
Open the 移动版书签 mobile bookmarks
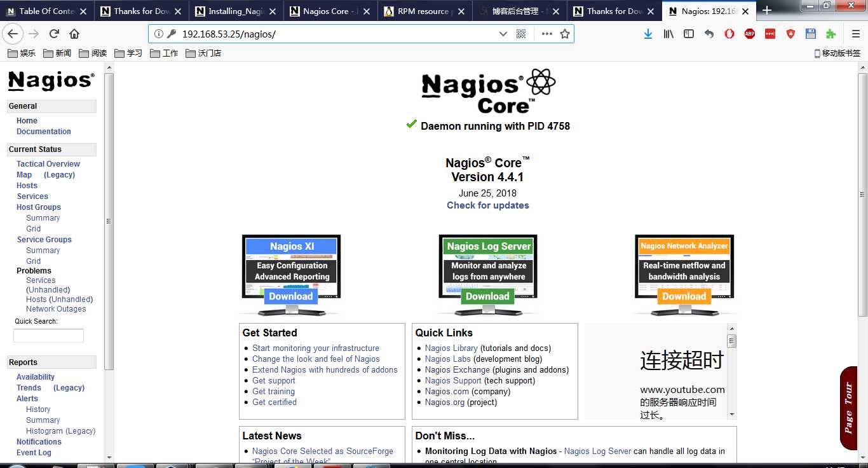tap(837, 53)
